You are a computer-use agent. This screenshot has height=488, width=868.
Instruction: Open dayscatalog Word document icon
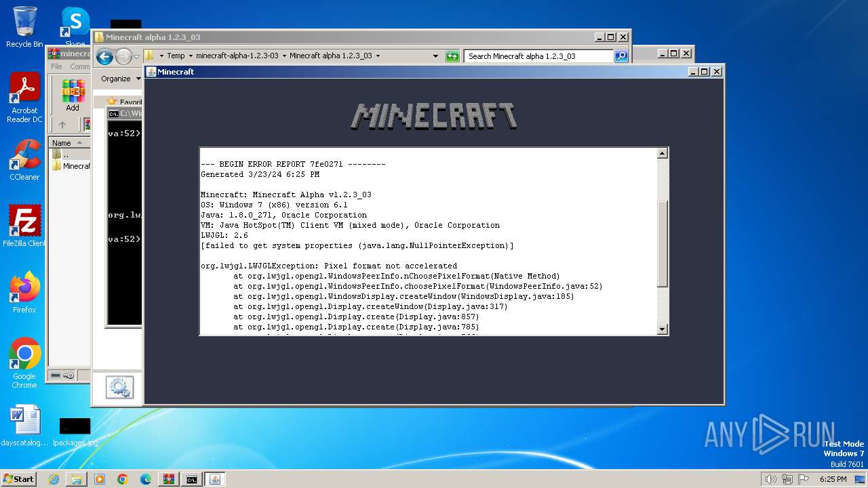[24, 426]
